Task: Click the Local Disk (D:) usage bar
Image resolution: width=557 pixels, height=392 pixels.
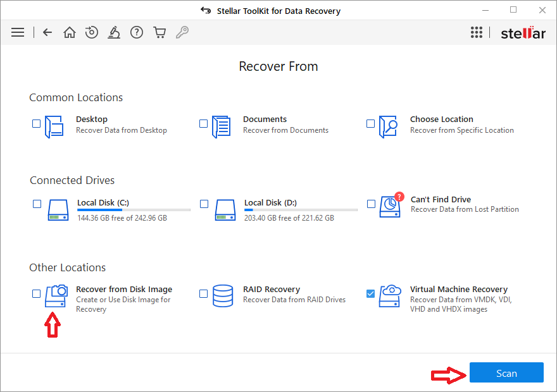Action: tap(301, 210)
